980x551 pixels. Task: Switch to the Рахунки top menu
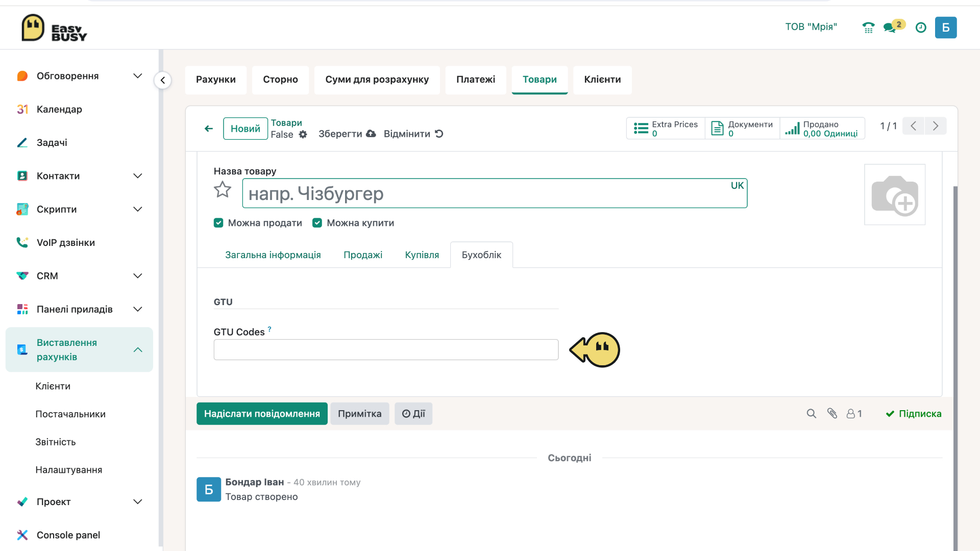pyautogui.click(x=216, y=80)
